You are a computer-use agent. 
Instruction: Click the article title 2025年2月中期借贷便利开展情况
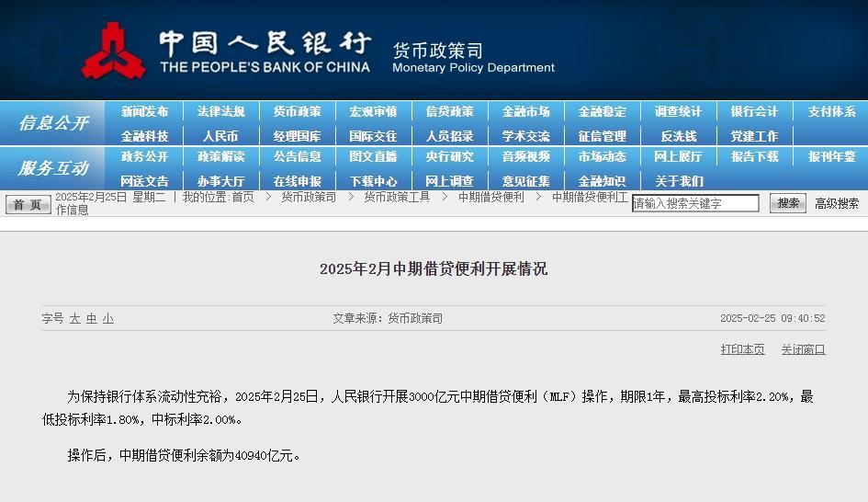click(434, 269)
